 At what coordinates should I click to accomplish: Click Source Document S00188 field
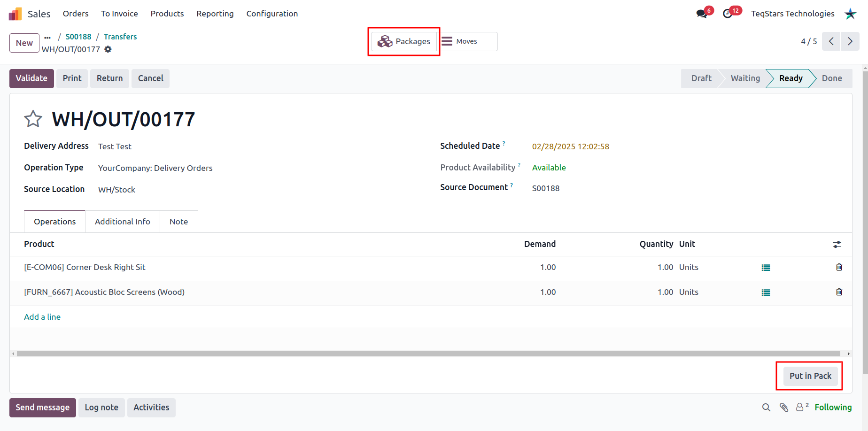pyautogui.click(x=546, y=188)
